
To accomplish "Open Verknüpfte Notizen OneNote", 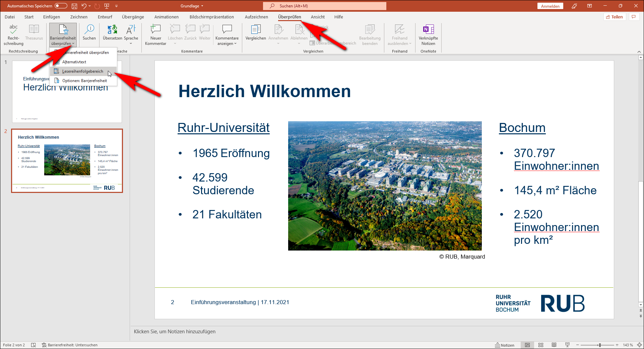I will [428, 34].
